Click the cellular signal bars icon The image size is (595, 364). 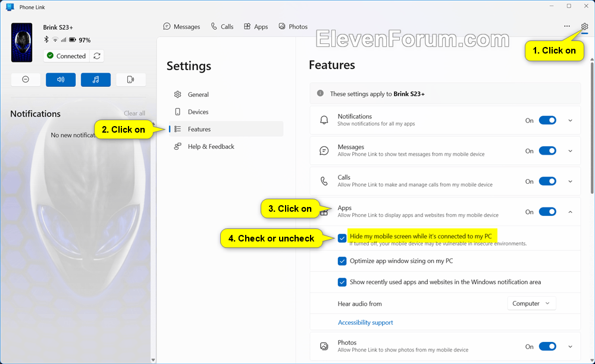coord(64,39)
